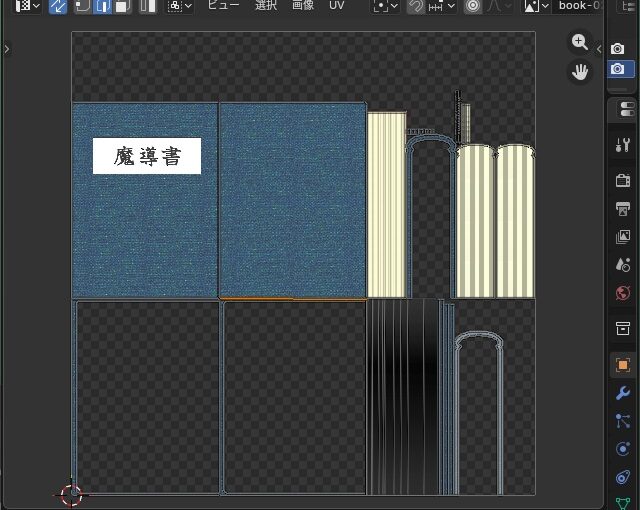Expand the right sidebar arrow
The height and width of the screenshot is (510, 640).
[x=599, y=49]
